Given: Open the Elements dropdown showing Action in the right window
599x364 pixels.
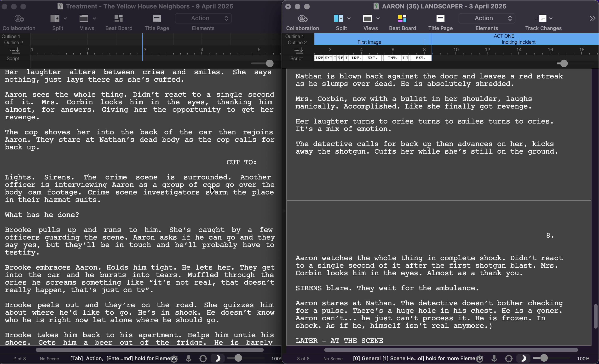Looking at the screenshot, I should click(x=487, y=18).
